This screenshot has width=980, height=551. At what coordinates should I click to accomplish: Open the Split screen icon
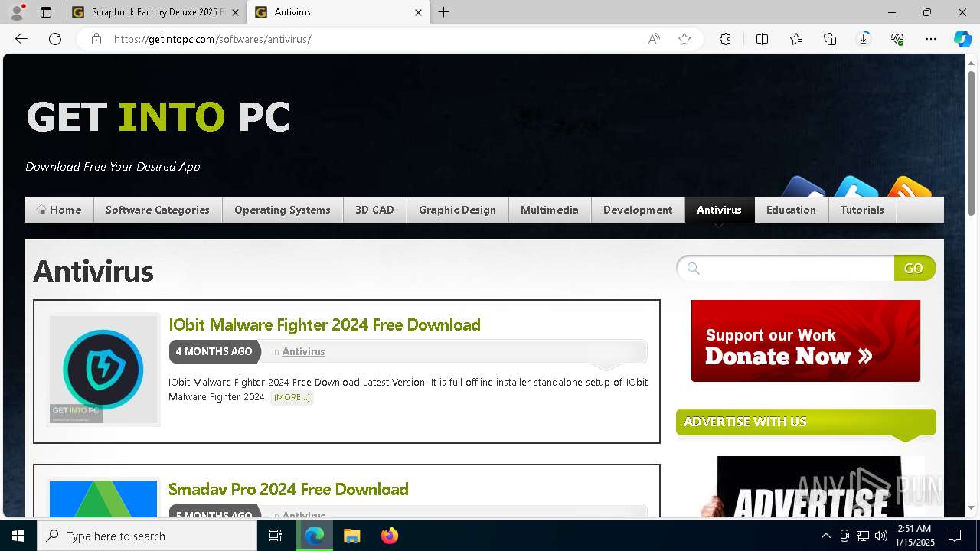coord(762,39)
